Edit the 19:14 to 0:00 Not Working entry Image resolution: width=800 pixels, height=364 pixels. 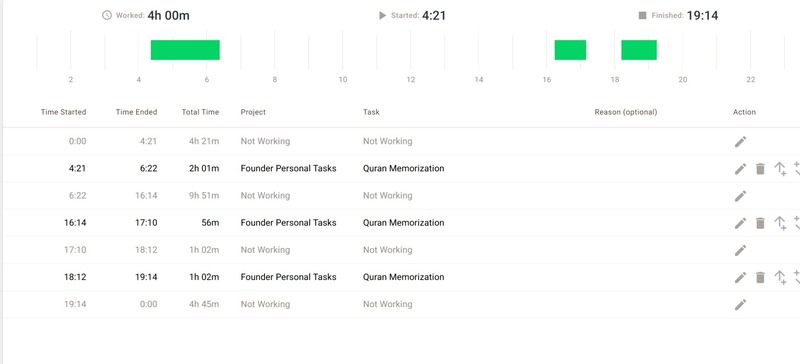pyautogui.click(x=740, y=305)
